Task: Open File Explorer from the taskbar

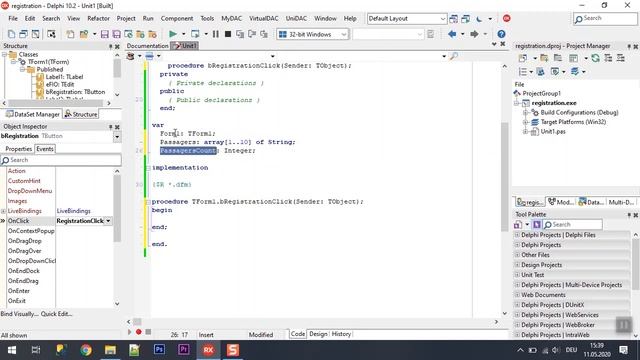Action: pyautogui.click(x=110, y=350)
